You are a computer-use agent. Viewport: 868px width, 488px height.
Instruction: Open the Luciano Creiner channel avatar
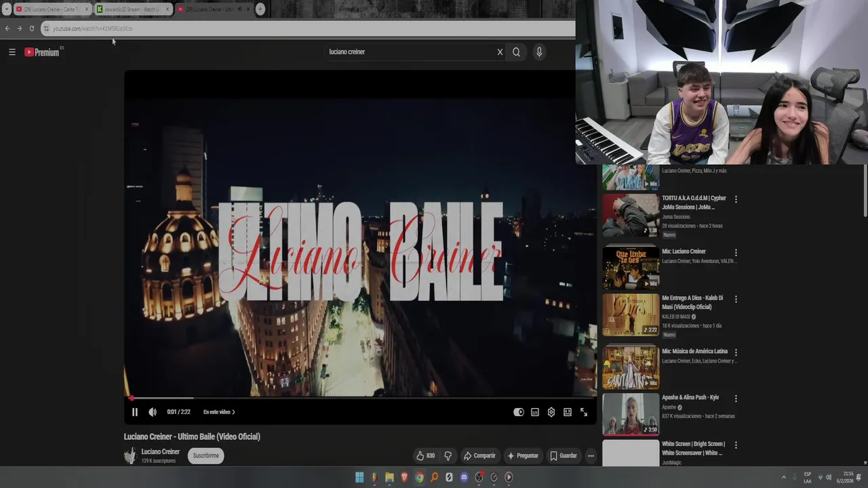pyautogui.click(x=130, y=455)
